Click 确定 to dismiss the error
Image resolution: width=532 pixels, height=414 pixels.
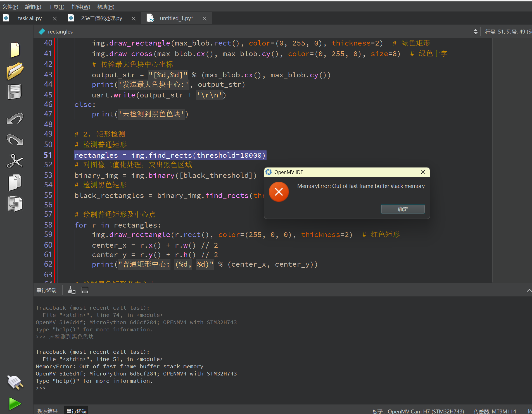403,209
